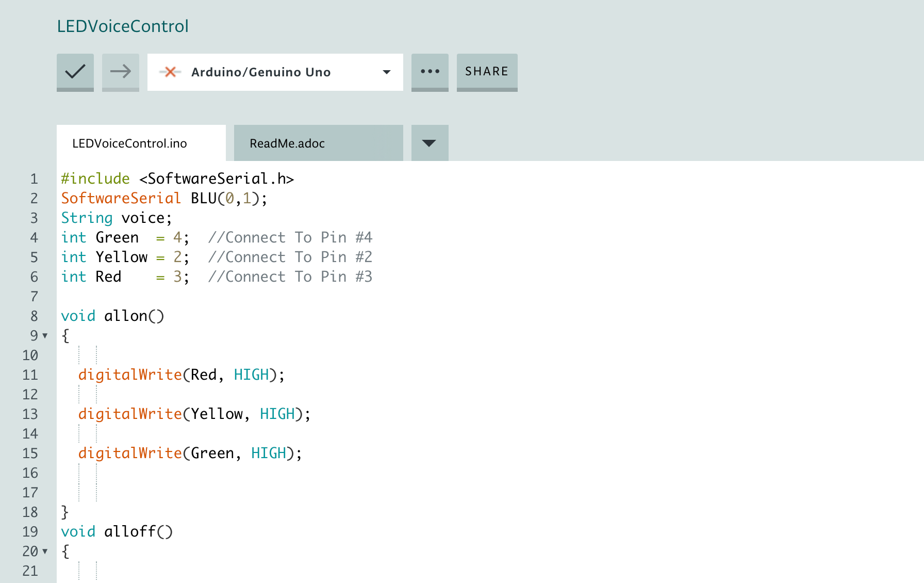Image resolution: width=924 pixels, height=583 pixels.
Task: Open the Arduino/Genuino Uno board dropdown
Action: (x=386, y=72)
